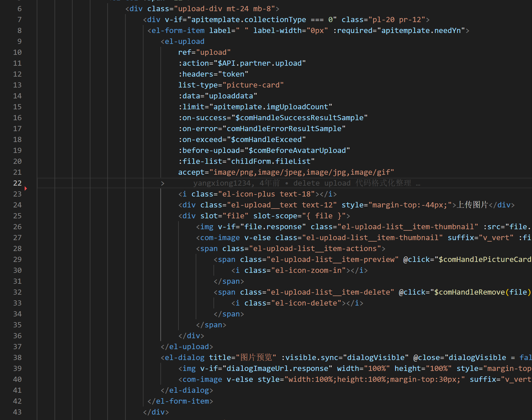Click el-upload-list__item-actions class on line 28
This screenshot has width=532, height=420.
pyautogui.click(x=315, y=248)
